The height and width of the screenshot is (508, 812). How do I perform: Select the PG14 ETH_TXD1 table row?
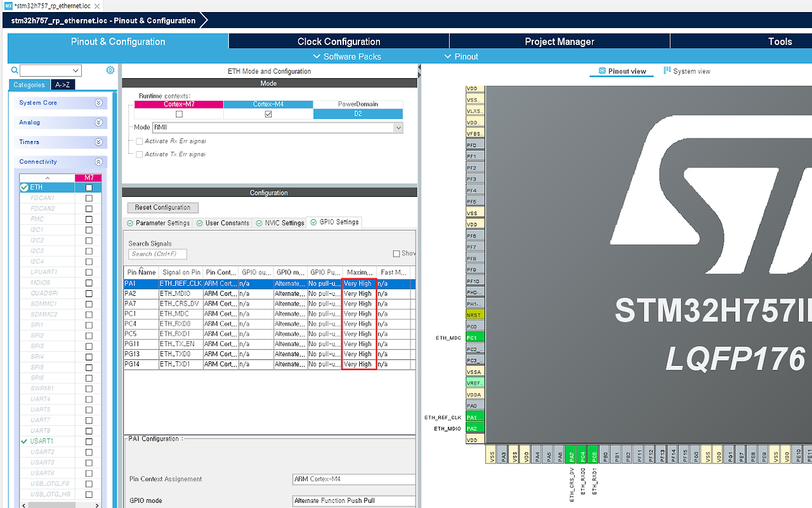coord(270,364)
